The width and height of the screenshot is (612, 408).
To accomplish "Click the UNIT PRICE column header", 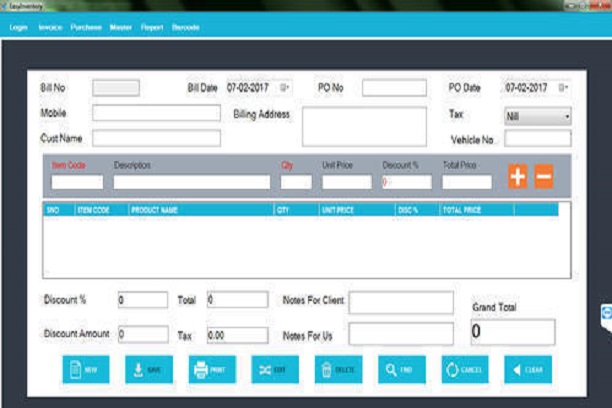I will point(357,210).
